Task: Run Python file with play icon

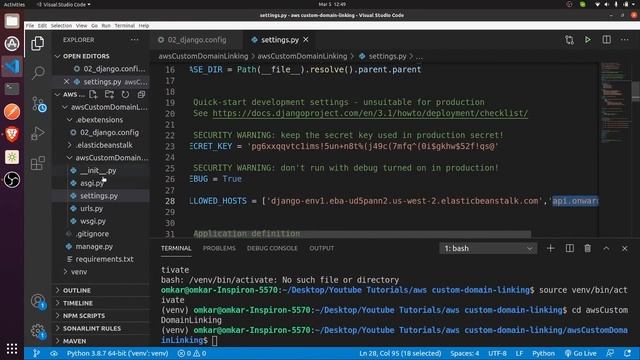Action: (x=587, y=40)
